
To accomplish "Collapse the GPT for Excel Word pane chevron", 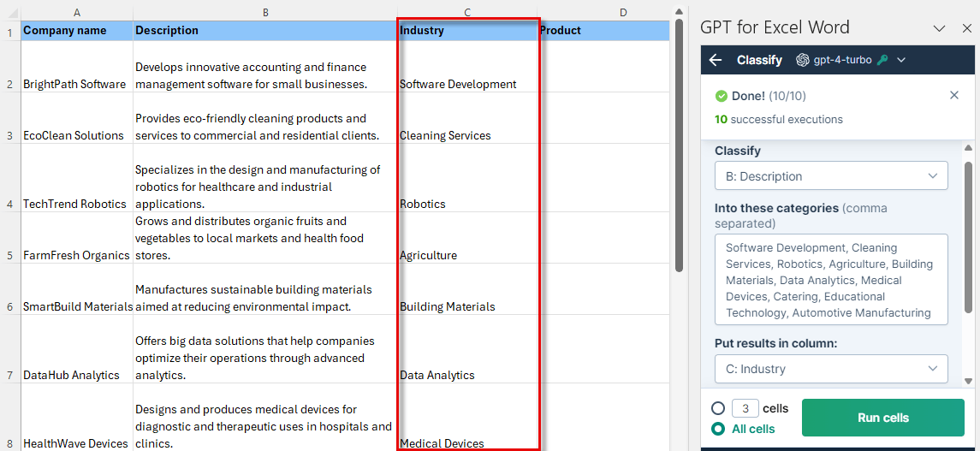I will coord(939,28).
